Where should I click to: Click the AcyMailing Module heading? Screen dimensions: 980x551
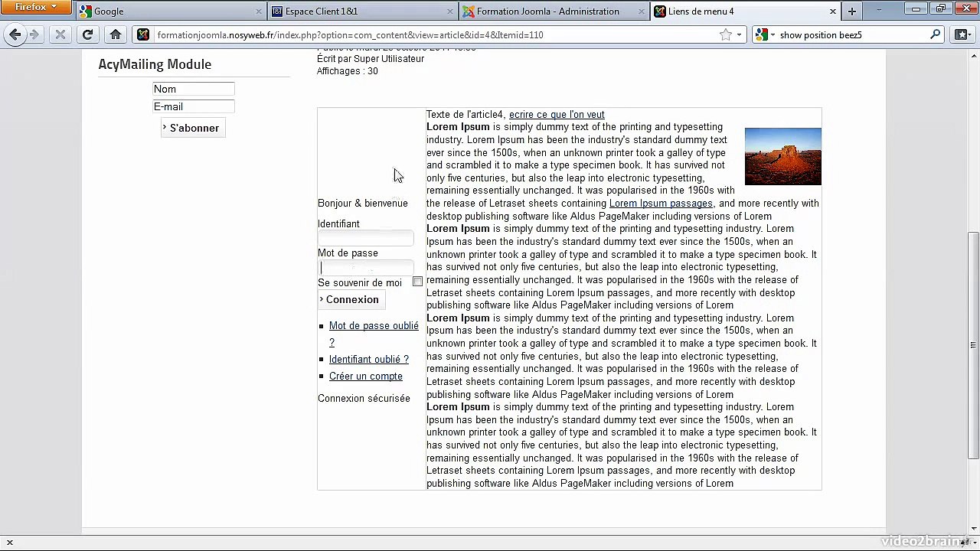point(155,64)
